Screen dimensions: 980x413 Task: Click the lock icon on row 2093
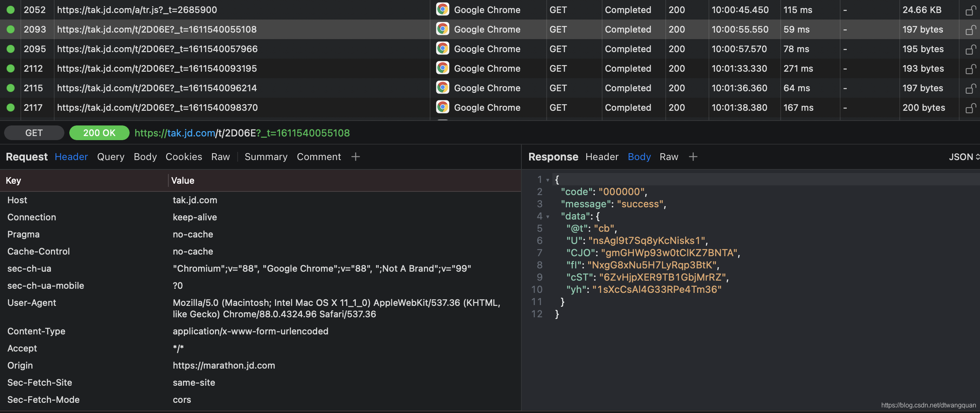(x=971, y=29)
